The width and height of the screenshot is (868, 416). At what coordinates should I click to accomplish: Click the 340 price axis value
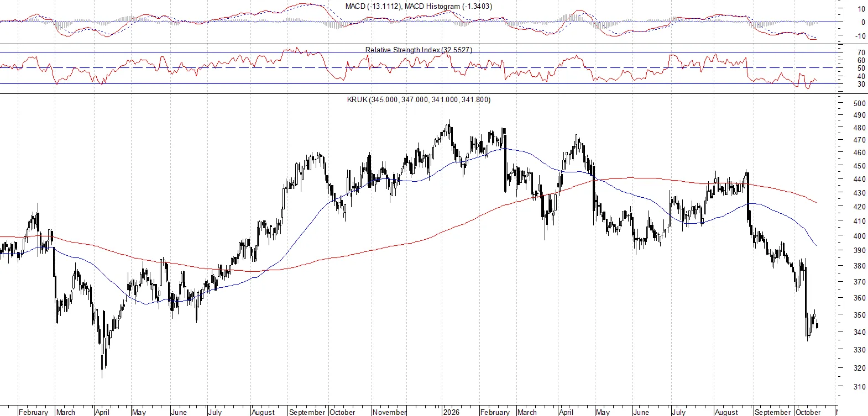(860, 332)
